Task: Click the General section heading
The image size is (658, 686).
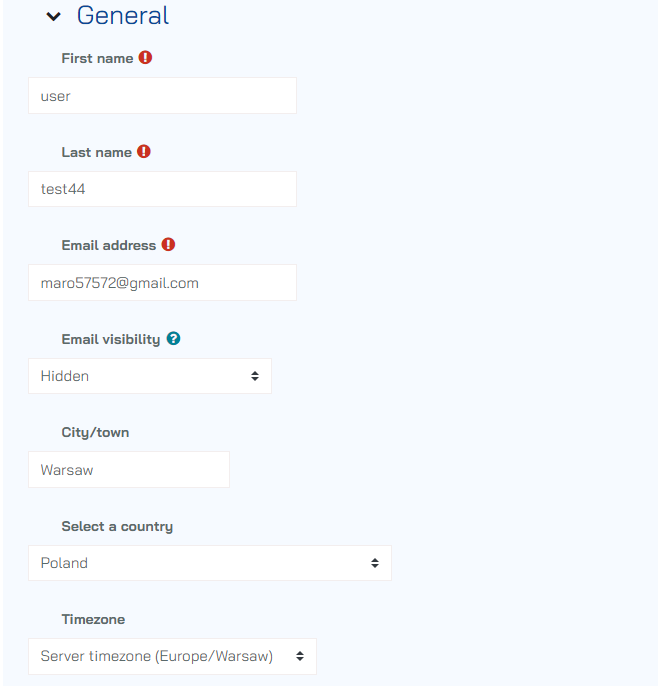Action: click(x=122, y=16)
